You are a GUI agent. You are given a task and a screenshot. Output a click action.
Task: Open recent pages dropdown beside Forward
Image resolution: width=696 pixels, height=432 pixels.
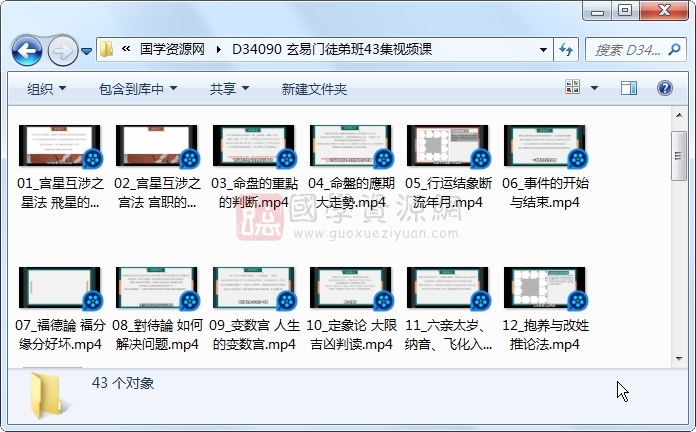[87, 52]
